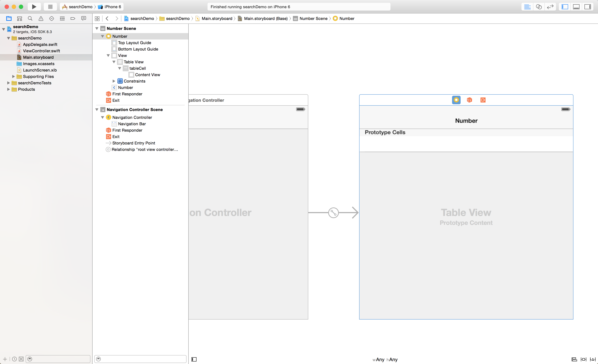598x364 pixels.
Task: Run the searchDemo app with Play button
Action: pyautogui.click(x=34, y=7)
